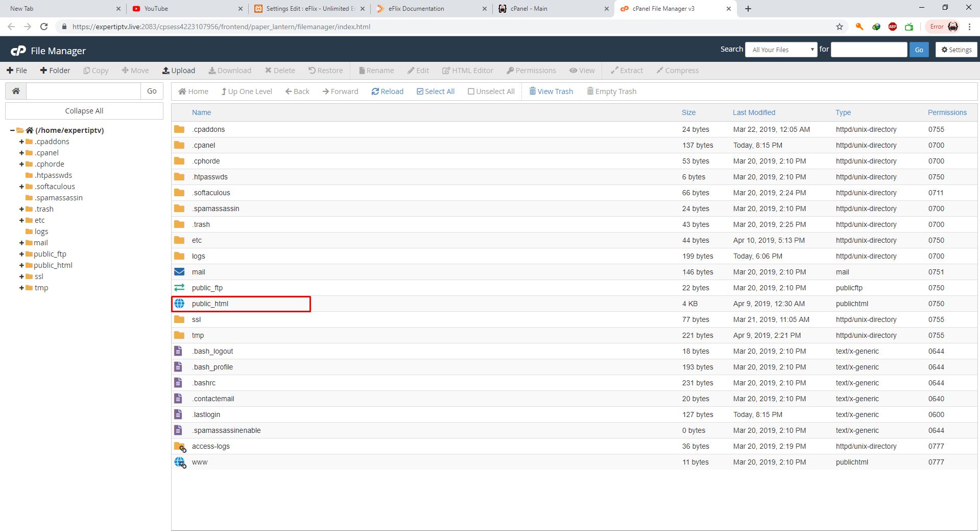Image resolution: width=980 pixels, height=531 pixels.
Task: Open the HTML Editor from the toolbar
Action: pos(468,71)
